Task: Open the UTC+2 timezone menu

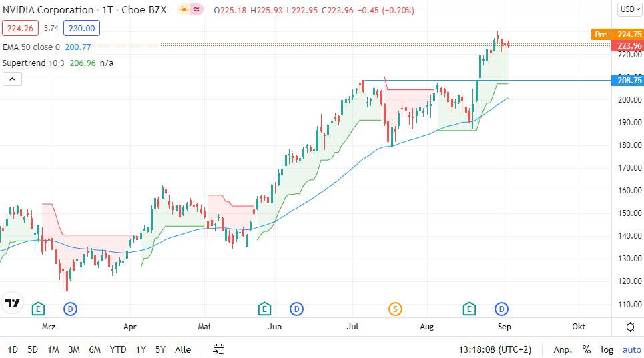Action: click(495, 350)
